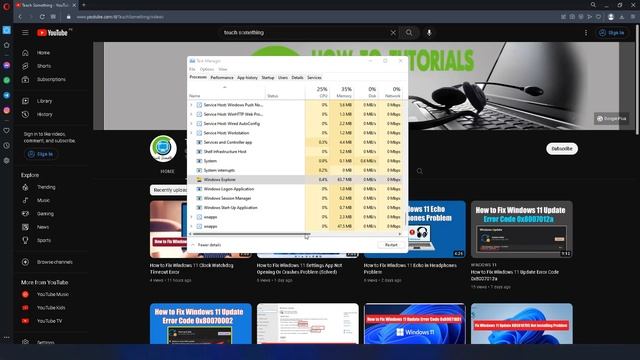Switch to the App history tab
Viewport: 640px width, 360px height.
pos(247,78)
